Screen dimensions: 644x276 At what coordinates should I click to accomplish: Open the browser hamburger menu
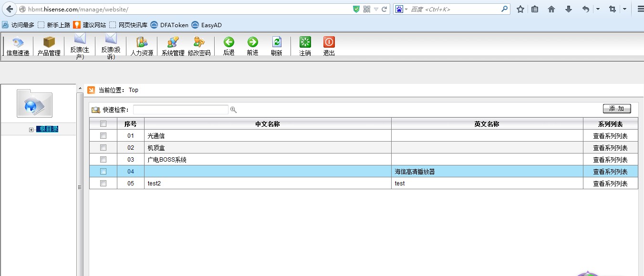641,9
